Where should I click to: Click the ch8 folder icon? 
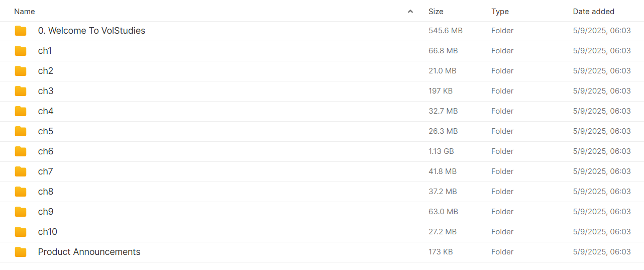pos(21,192)
